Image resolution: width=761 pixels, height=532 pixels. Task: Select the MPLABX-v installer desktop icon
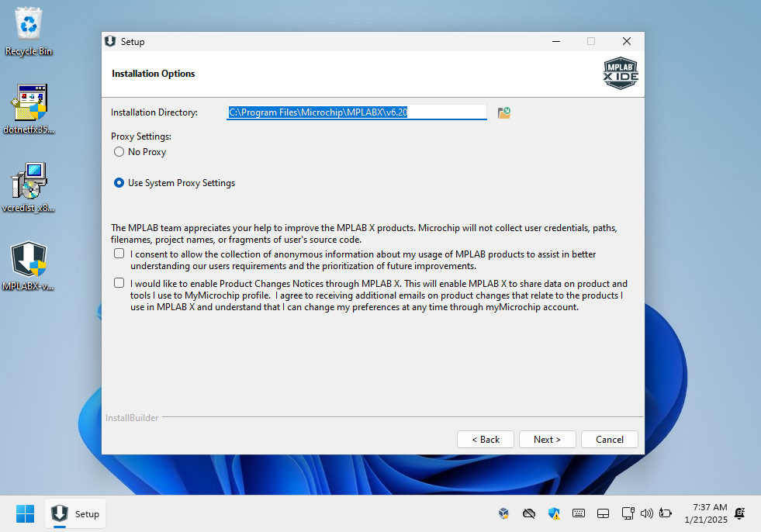[x=29, y=265]
